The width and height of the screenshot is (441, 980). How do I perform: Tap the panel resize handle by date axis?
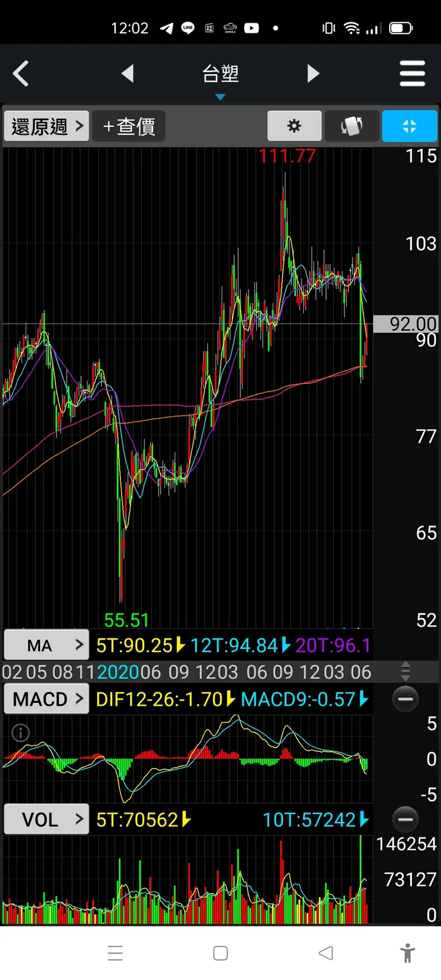[405, 671]
